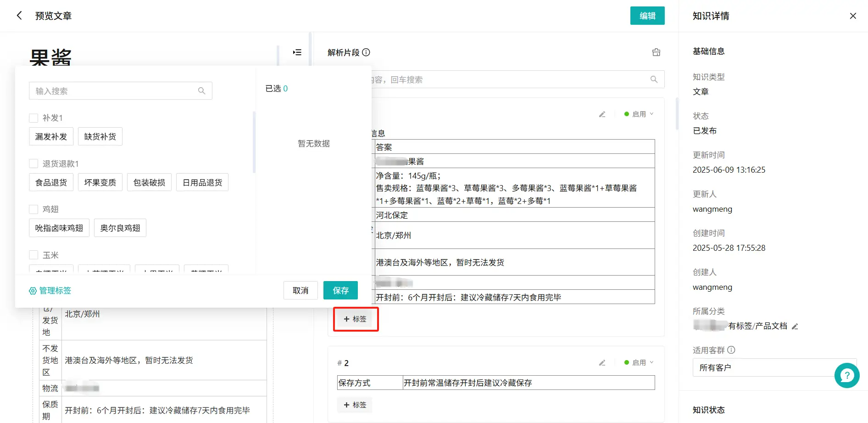Click the 河北保定 table cell

tap(514, 215)
